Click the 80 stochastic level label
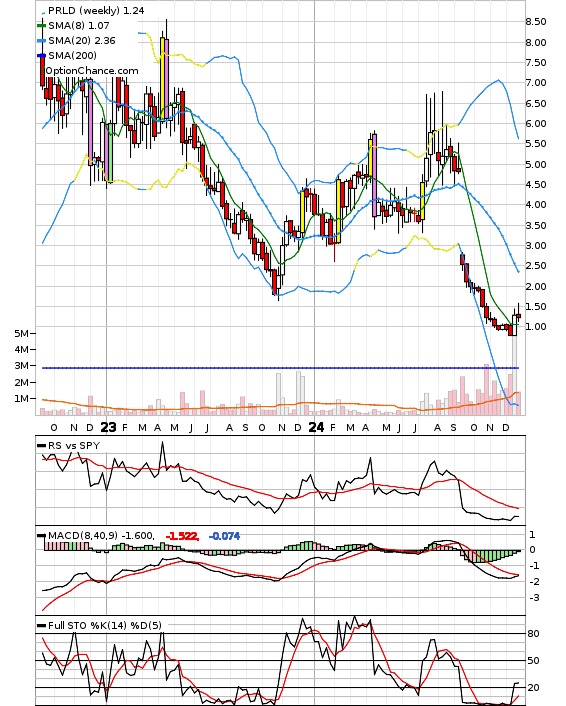Image resolution: width=566 pixels, height=706 pixels. (533, 634)
